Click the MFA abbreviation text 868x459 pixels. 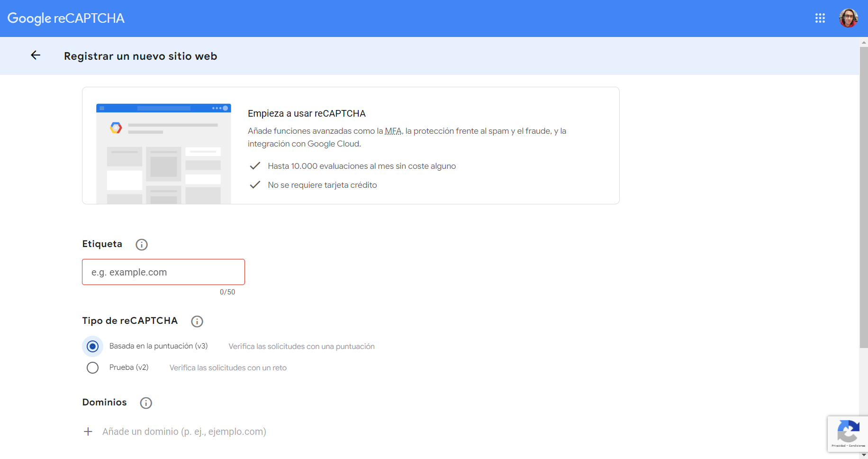[x=393, y=131]
